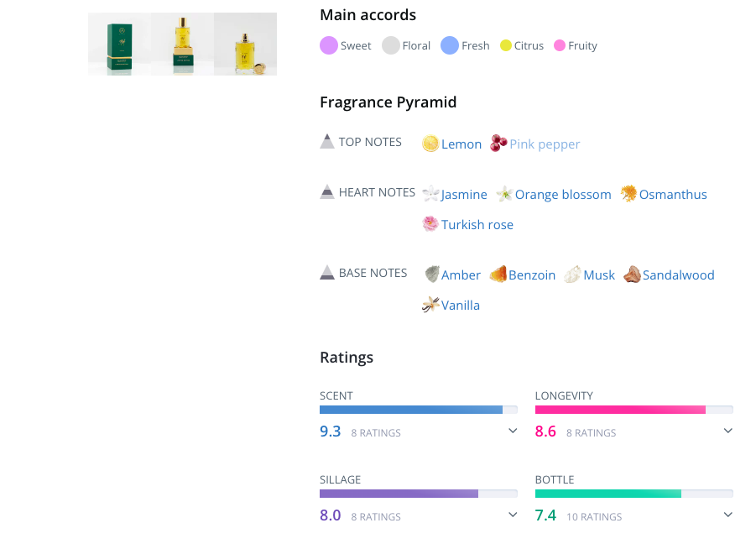The width and height of the screenshot is (756, 549).
Task: Click the Orange blossom flower icon
Action: (504, 194)
